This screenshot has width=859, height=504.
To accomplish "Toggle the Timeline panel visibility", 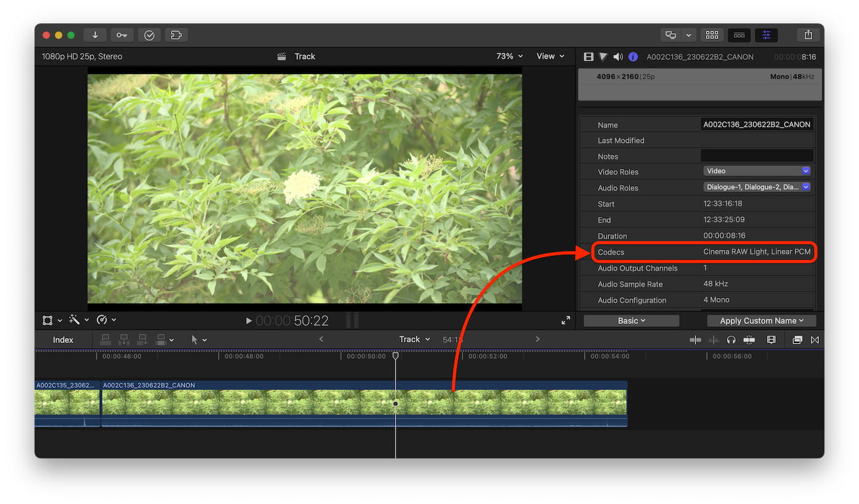I will pyautogui.click(x=739, y=35).
